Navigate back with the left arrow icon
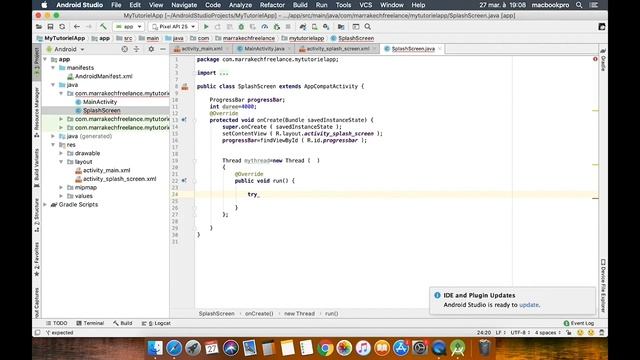The width and height of the screenshot is (640, 360). [x=77, y=27]
